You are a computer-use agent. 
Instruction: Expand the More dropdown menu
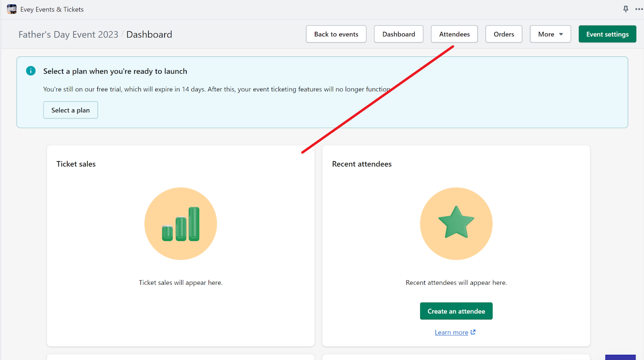point(550,34)
